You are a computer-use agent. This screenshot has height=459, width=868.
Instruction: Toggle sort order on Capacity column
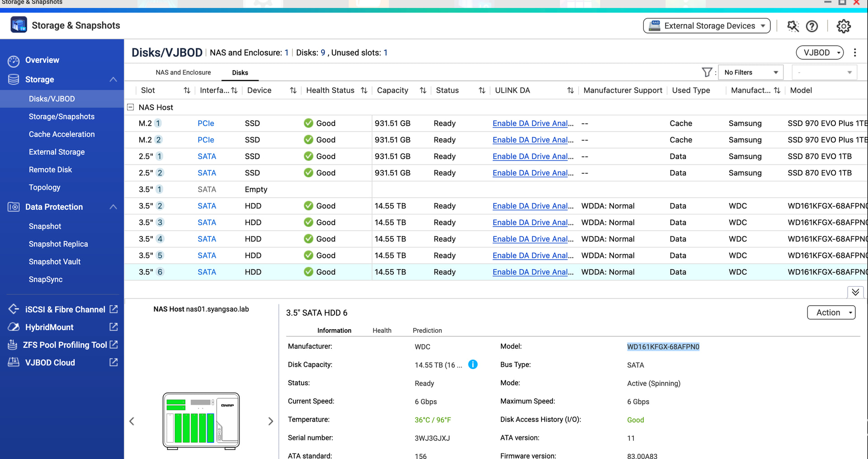point(423,90)
